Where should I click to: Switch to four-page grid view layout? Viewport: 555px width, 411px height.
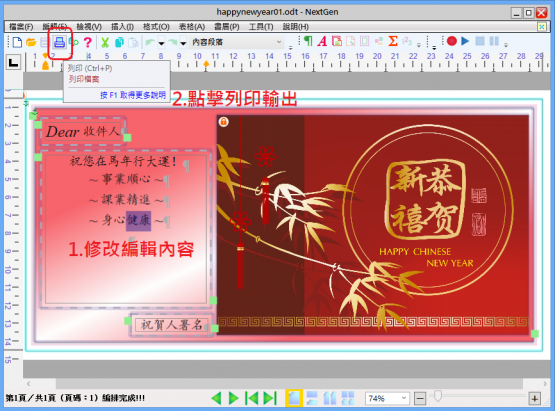coord(348,398)
